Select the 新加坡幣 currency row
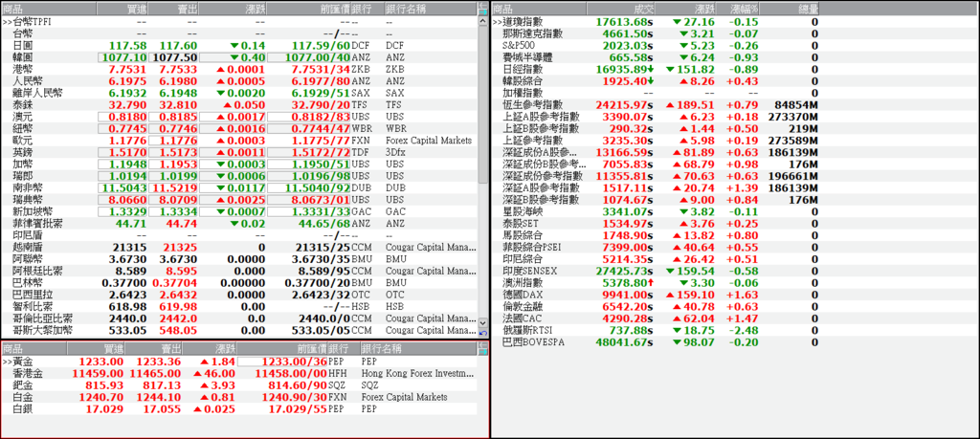This screenshot has width=980, height=439. click(x=239, y=211)
